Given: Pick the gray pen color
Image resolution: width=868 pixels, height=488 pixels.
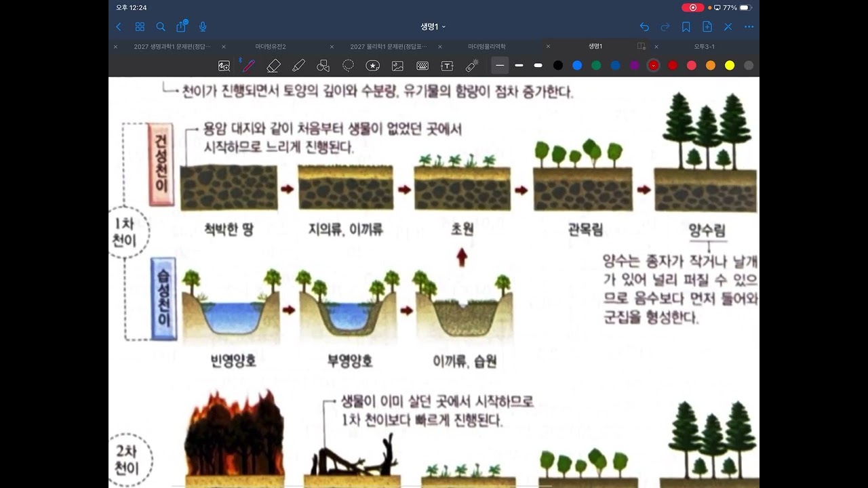Looking at the screenshot, I should 749,66.
